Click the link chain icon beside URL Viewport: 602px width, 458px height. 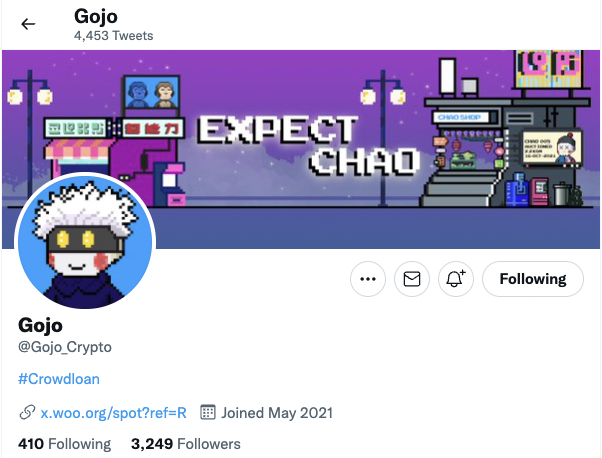click(27, 413)
